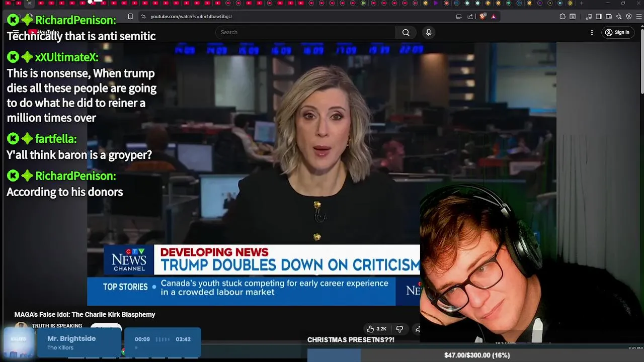This screenshot has width=644, height=362.
Task: Open the extensions puzzle piece menu
Action: pos(562,17)
